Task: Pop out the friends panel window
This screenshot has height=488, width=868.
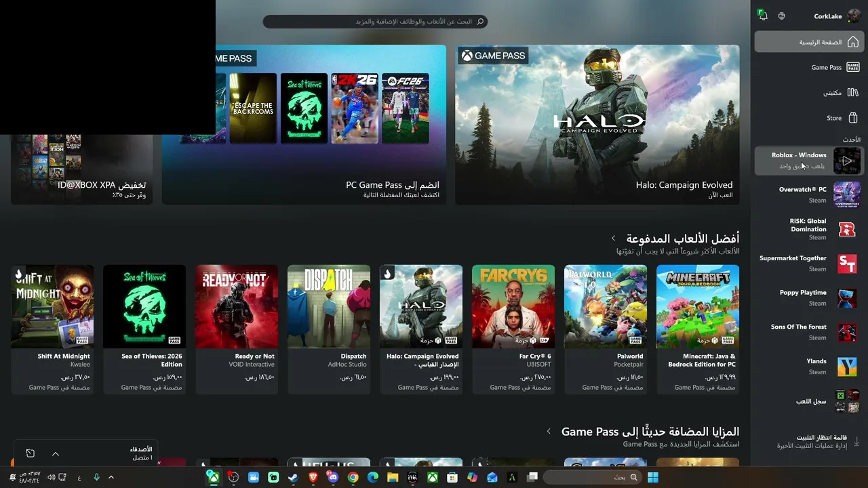Action: pos(31,453)
